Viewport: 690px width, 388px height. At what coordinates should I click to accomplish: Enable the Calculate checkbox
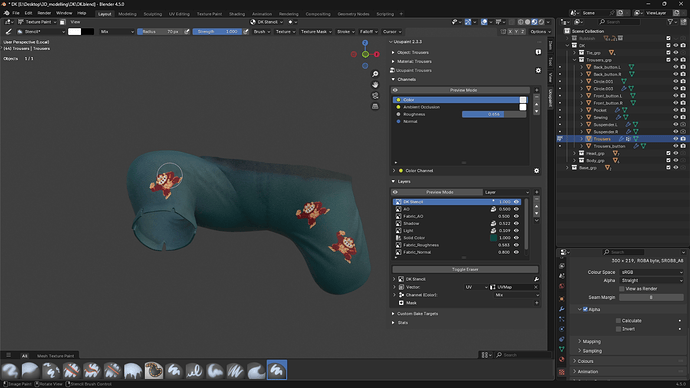(618, 321)
